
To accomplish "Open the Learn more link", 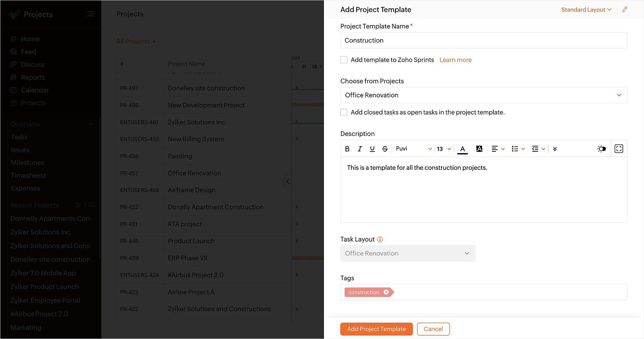I will coord(455,60).
